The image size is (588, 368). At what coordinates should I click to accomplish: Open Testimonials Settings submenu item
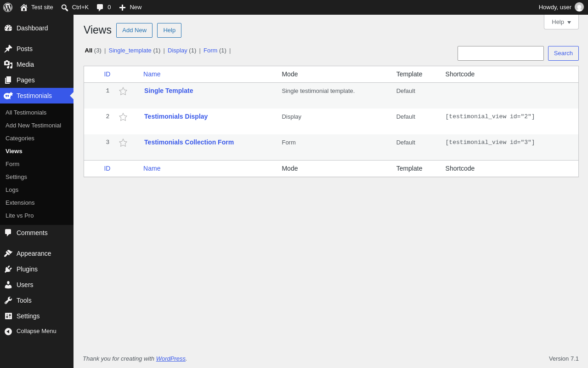[x=16, y=177]
